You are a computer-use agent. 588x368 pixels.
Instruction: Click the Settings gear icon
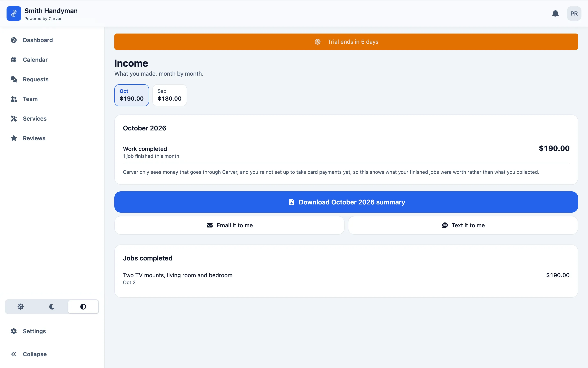coord(14,331)
